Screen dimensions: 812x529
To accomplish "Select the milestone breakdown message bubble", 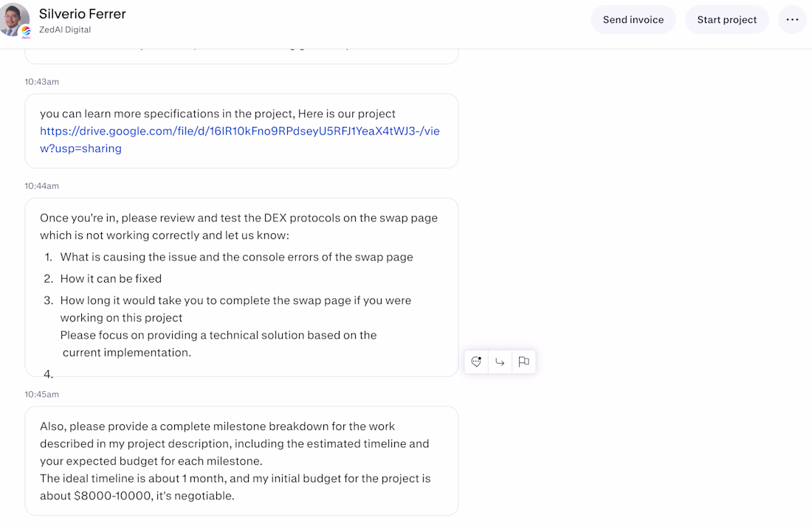I will 241,460.
